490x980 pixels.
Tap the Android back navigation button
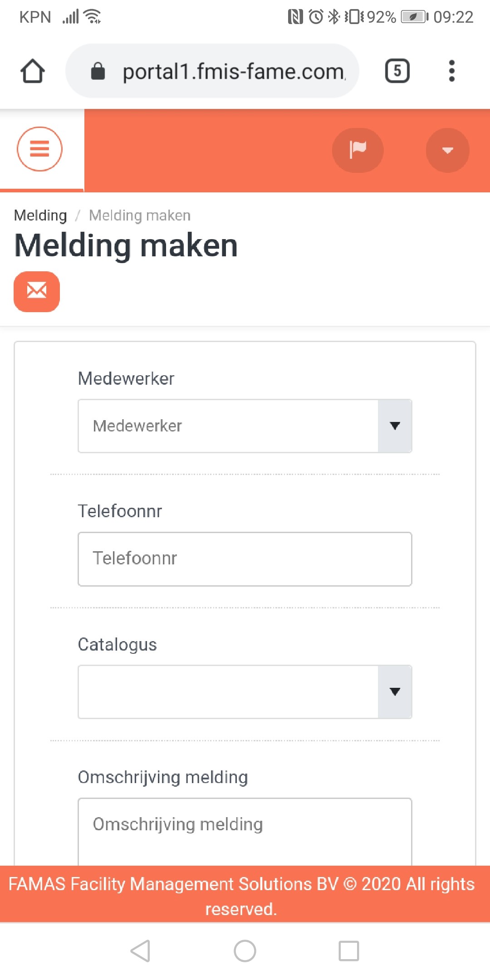pos(141,951)
